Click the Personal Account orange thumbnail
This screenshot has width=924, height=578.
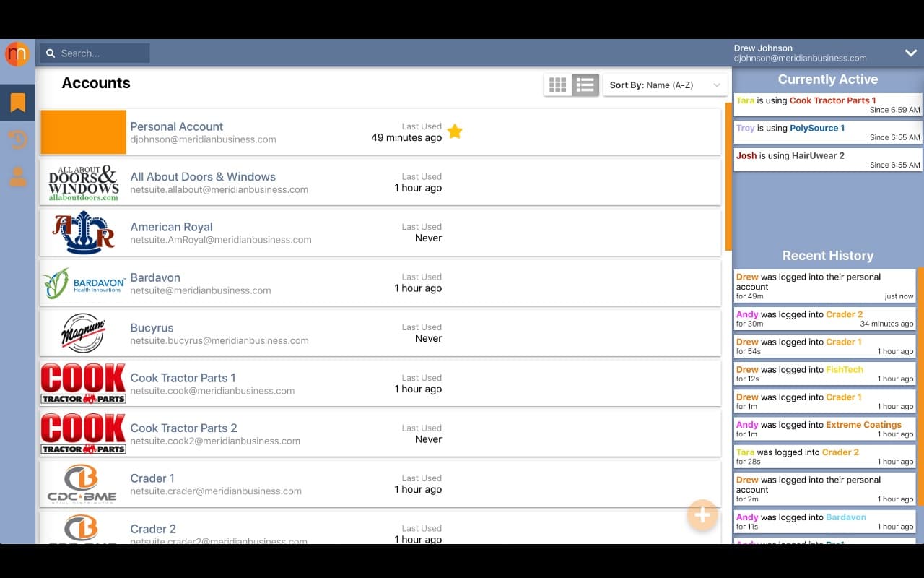click(84, 132)
